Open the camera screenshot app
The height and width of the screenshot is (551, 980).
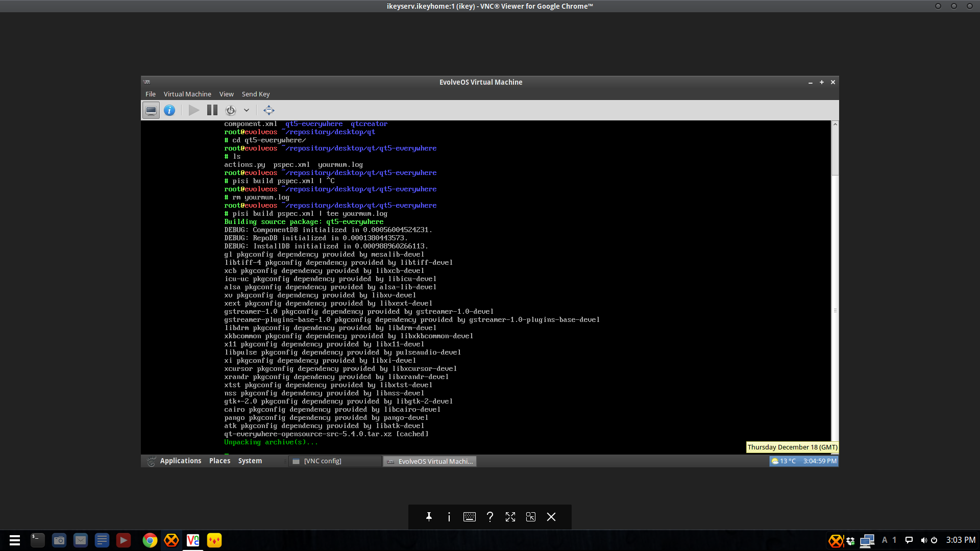59,540
